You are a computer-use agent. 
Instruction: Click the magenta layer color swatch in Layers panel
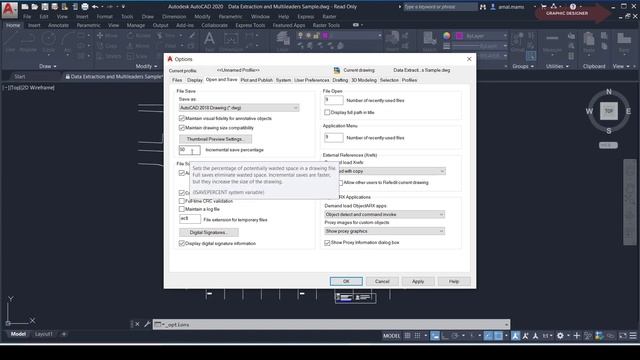coord(325,36)
